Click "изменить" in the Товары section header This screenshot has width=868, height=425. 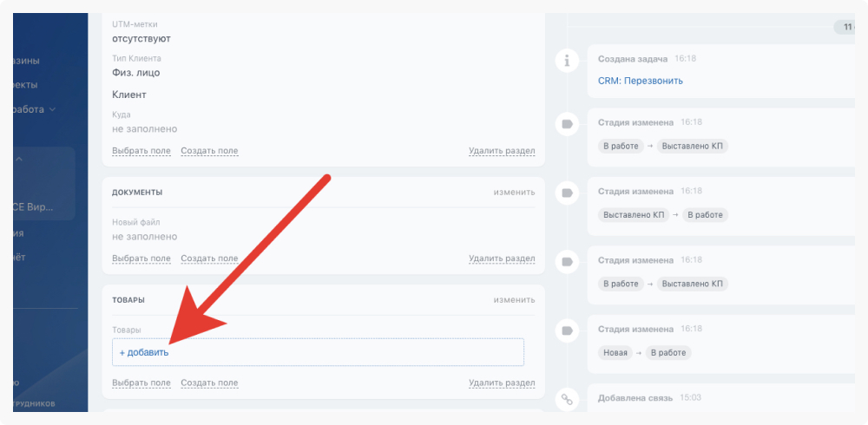(514, 299)
